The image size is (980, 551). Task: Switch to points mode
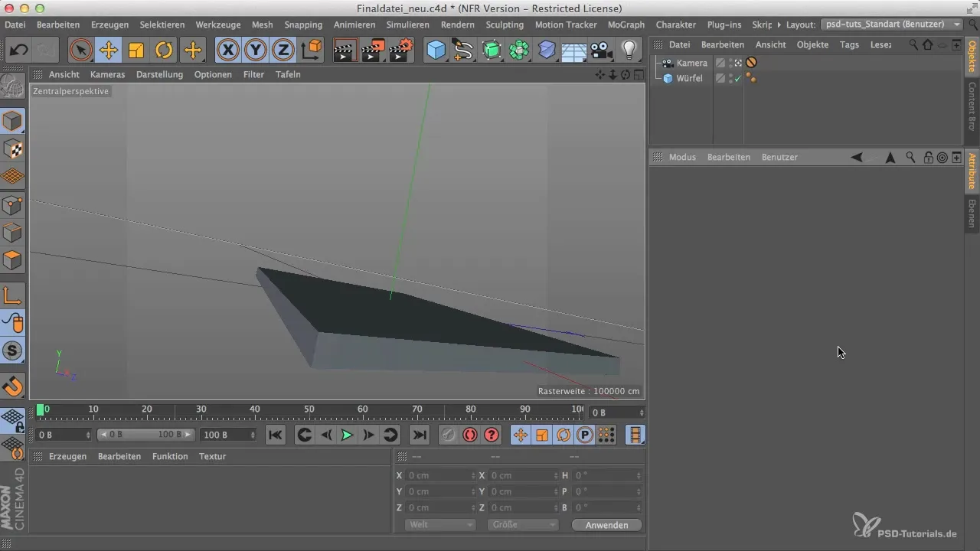[x=12, y=205]
